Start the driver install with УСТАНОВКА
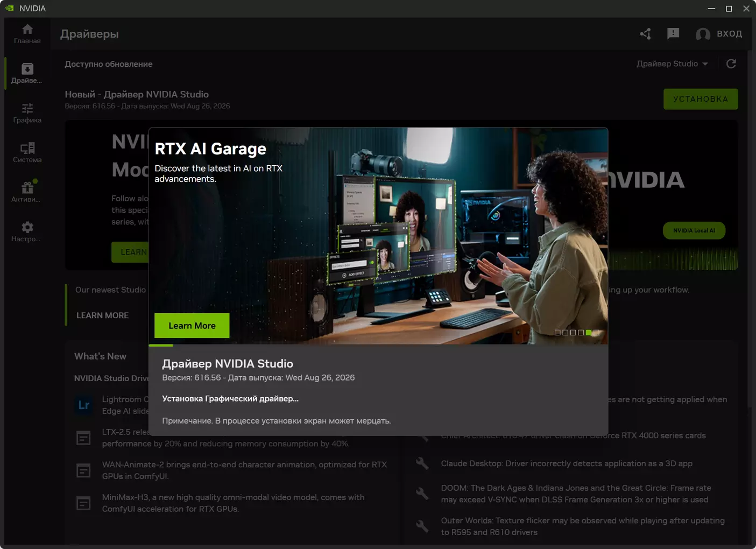Image resolution: width=756 pixels, height=549 pixels. pos(701,99)
